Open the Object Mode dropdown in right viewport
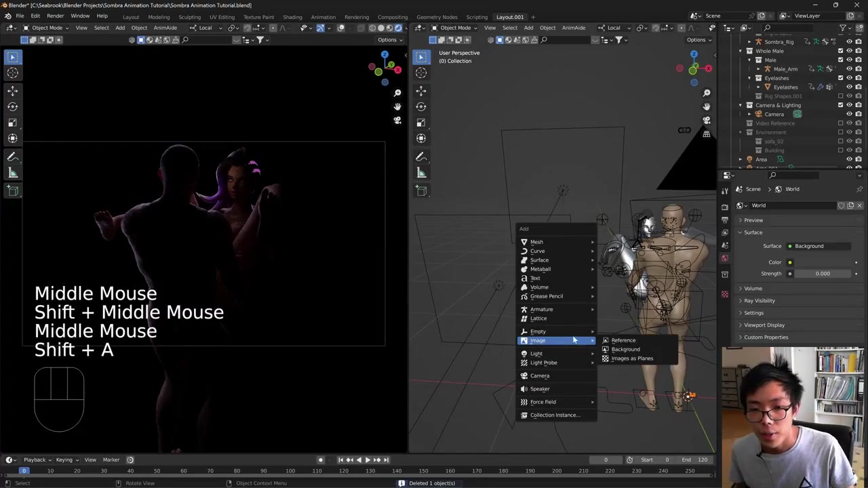This screenshot has width=868, height=488. click(454, 28)
